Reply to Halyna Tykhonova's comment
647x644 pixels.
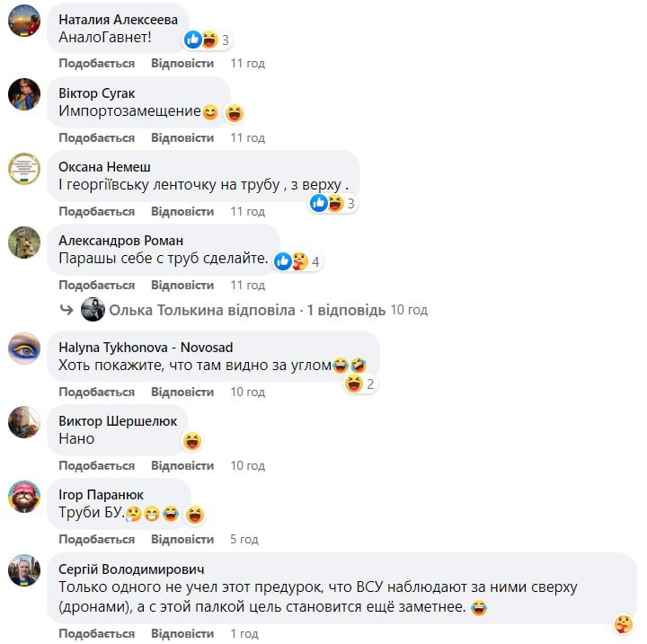point(182,392)
